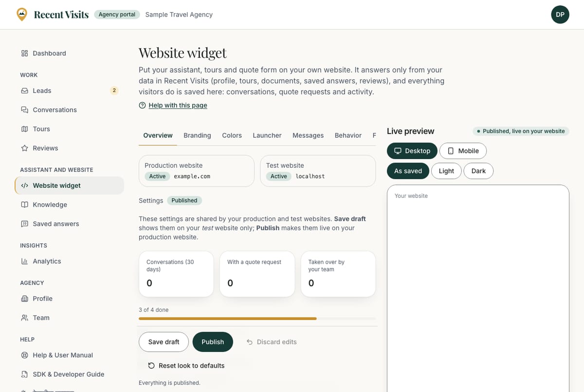The width and height of the screenshot is (584, 392).
Task: Click the Leads count badge showing 2
Action: coord(114,90)
